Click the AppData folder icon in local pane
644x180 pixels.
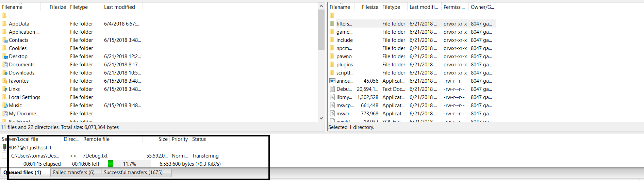pos(4,23)
